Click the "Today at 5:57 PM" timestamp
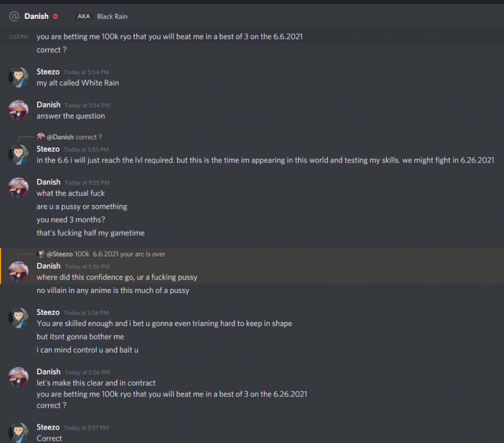 point(86,428)
